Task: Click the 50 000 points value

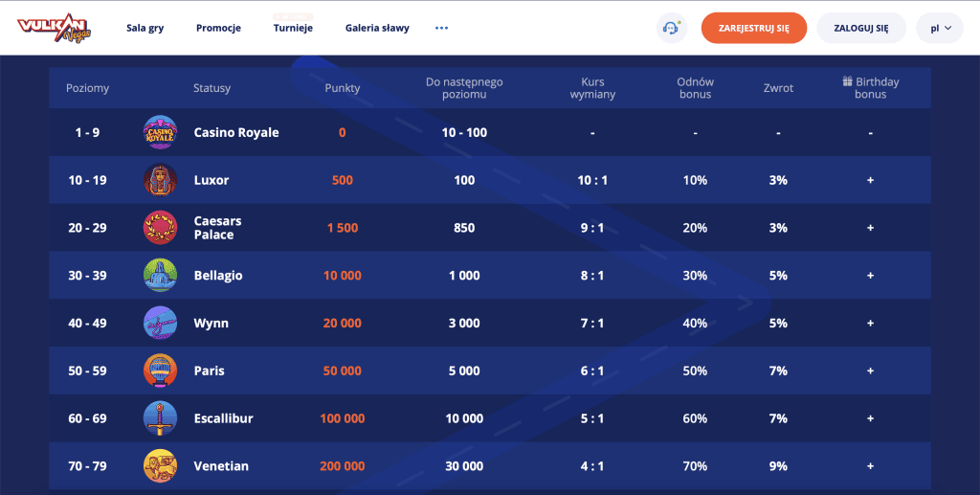Action: [343, 371]
